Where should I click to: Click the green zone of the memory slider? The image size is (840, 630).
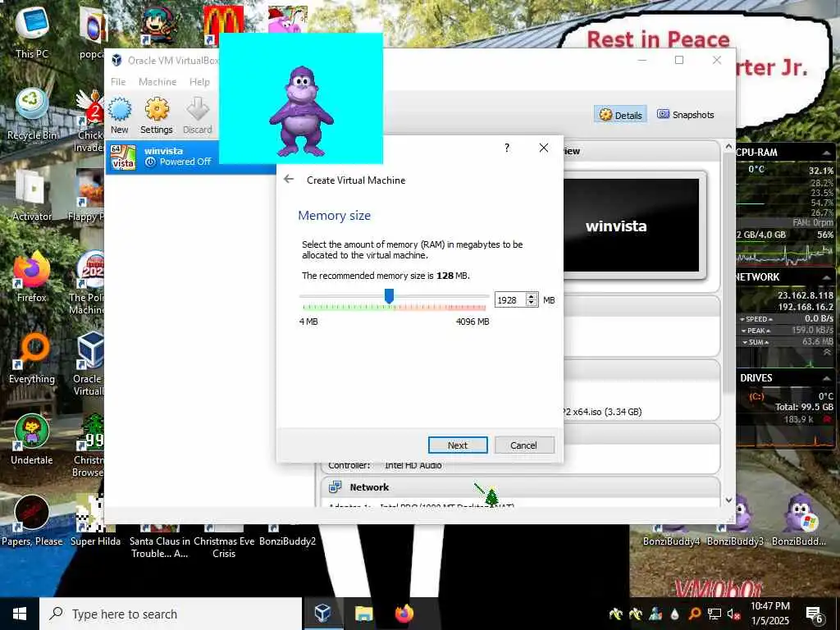point(348,308)
